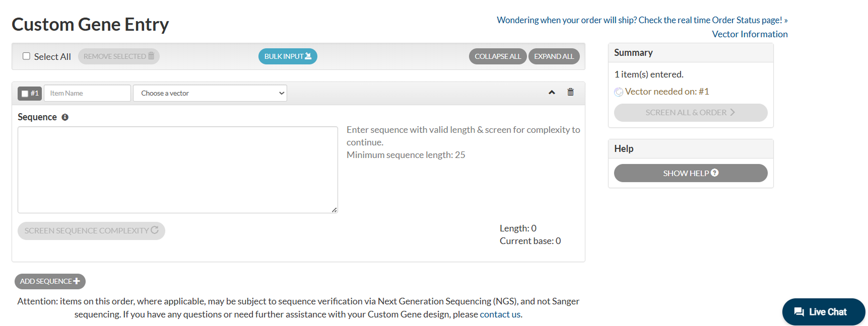Click the Sequence info icon
The height and width of the screenshot is (326, 868).
click(65, 117)
